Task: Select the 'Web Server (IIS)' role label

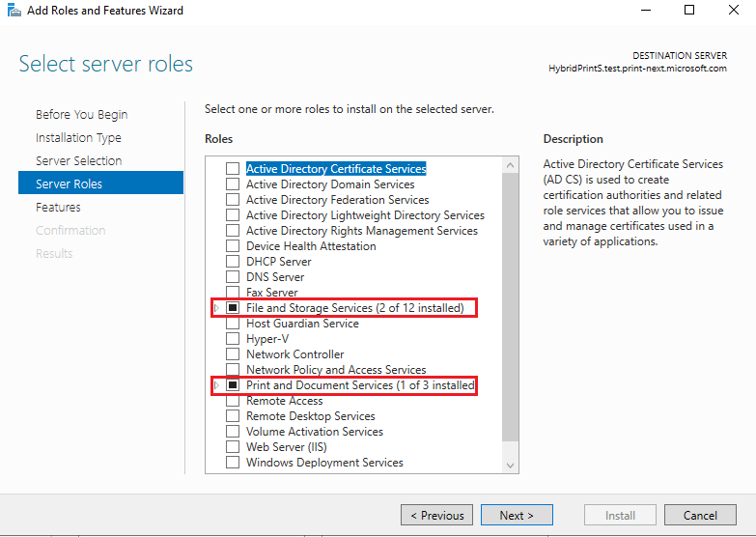Action: [287, 447]
